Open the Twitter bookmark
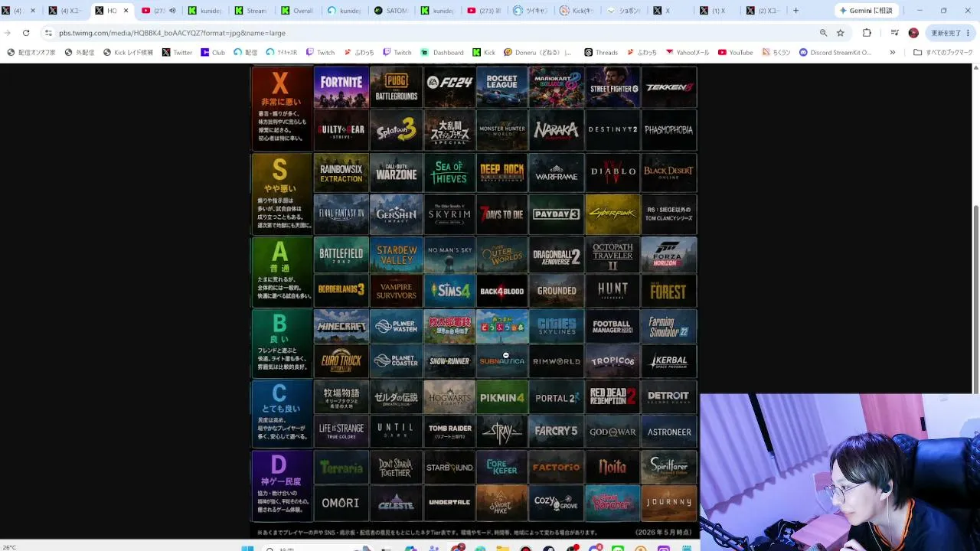980x551 pixels. [x=177, y=53]
